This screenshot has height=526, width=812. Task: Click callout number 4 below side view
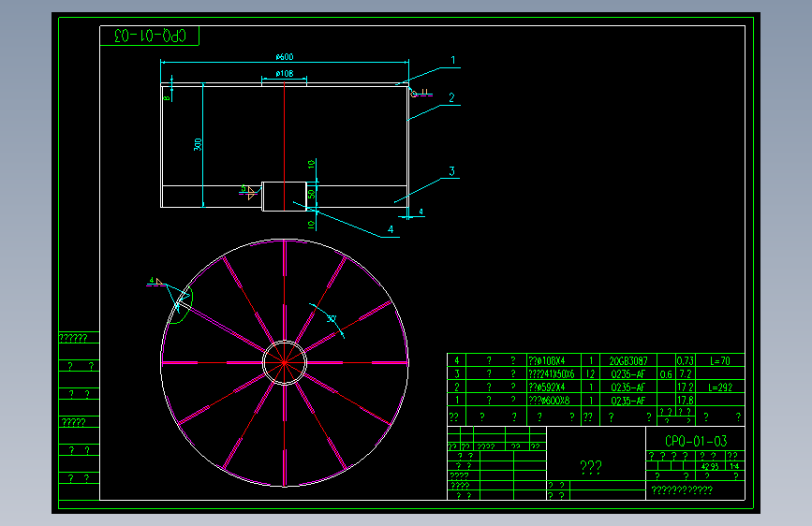click(391, 229)
